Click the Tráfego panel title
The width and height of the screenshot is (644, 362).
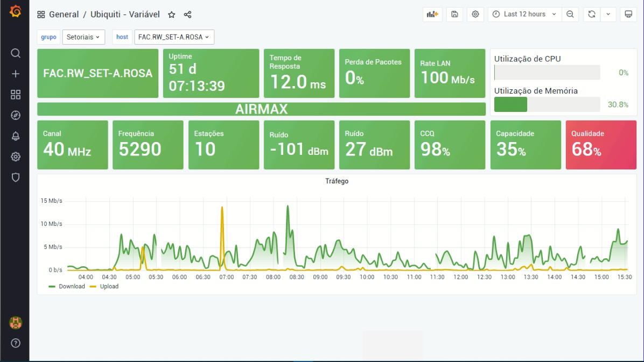337,181
